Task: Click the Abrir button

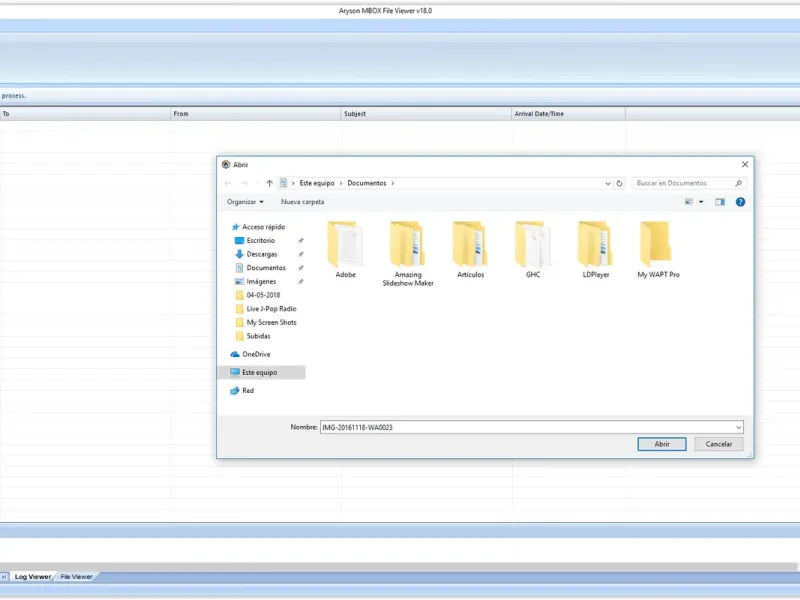Action: click(x=662, y=444)
